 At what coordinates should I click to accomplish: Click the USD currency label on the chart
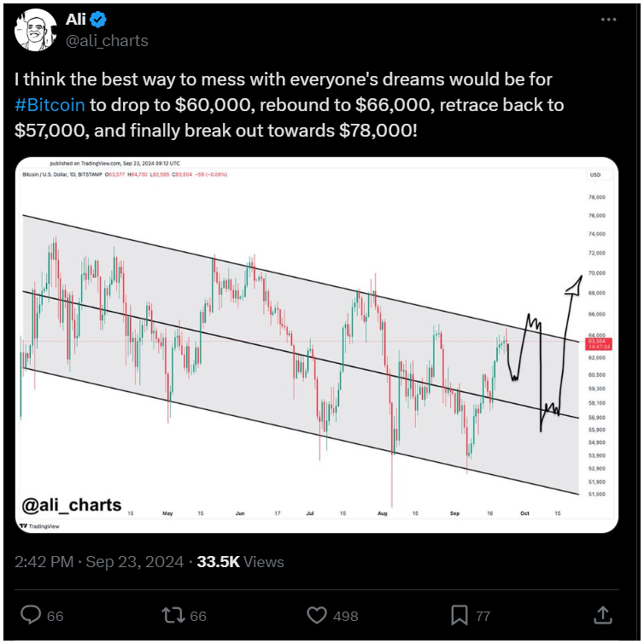point(595,175)
